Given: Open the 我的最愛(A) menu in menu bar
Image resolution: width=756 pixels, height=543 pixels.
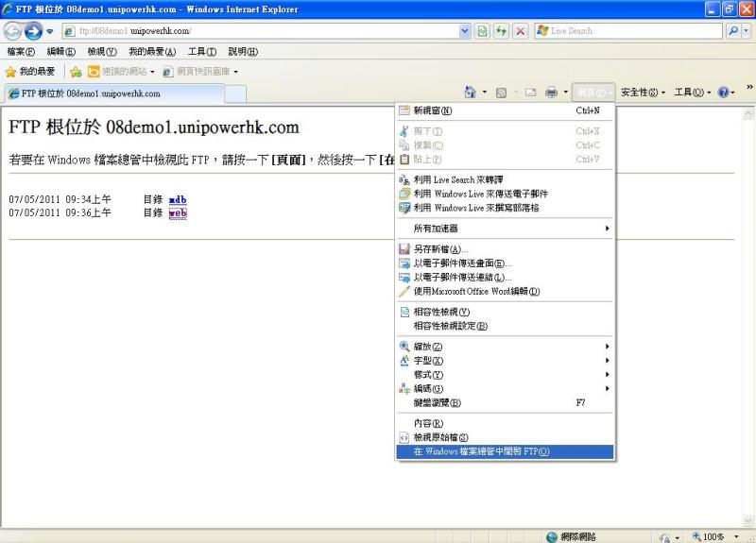Looking at the screenshot, I should [x=152, y=52].
